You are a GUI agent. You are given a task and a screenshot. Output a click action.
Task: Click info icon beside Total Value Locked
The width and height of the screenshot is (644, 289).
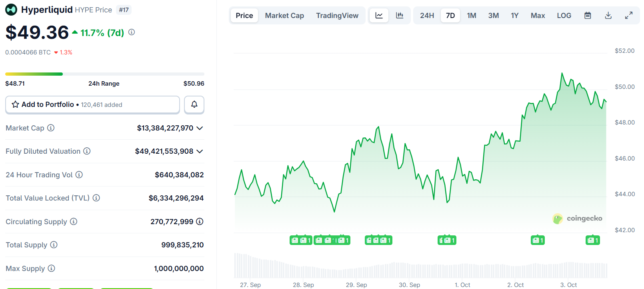pyautogui.click(x=96, y=198)
